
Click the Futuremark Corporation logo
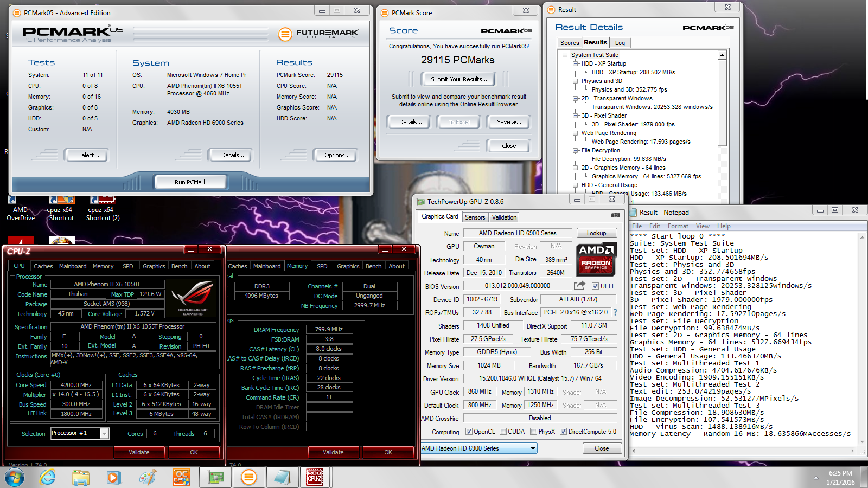pos(318,34)
